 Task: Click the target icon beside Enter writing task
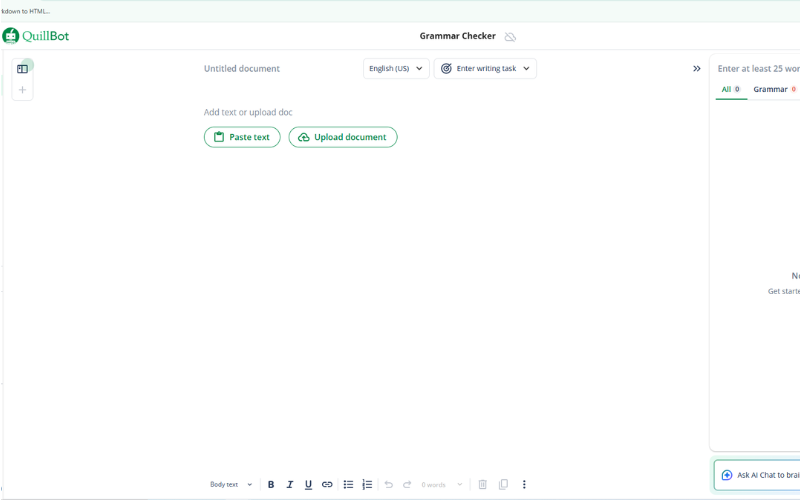pos(446,68)
